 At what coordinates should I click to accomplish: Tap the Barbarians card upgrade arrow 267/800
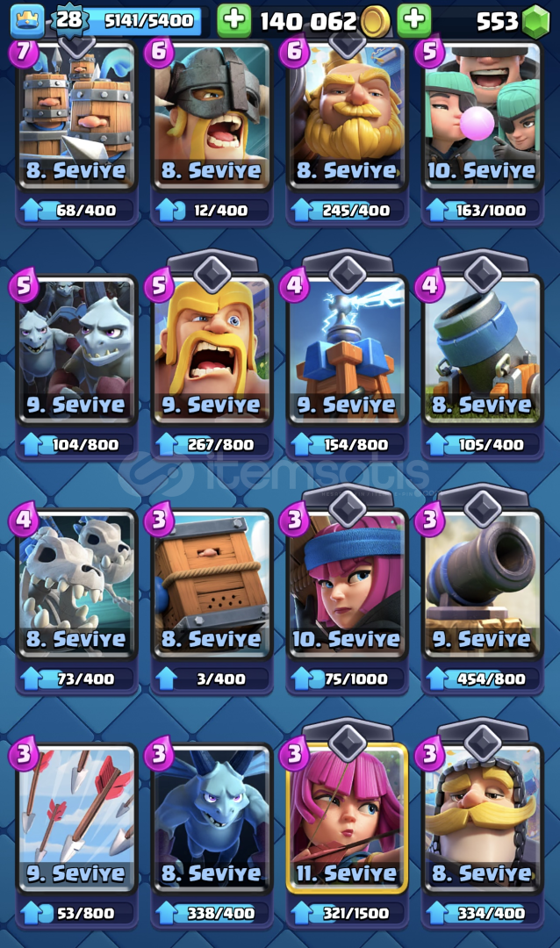[x=166, y=444]
